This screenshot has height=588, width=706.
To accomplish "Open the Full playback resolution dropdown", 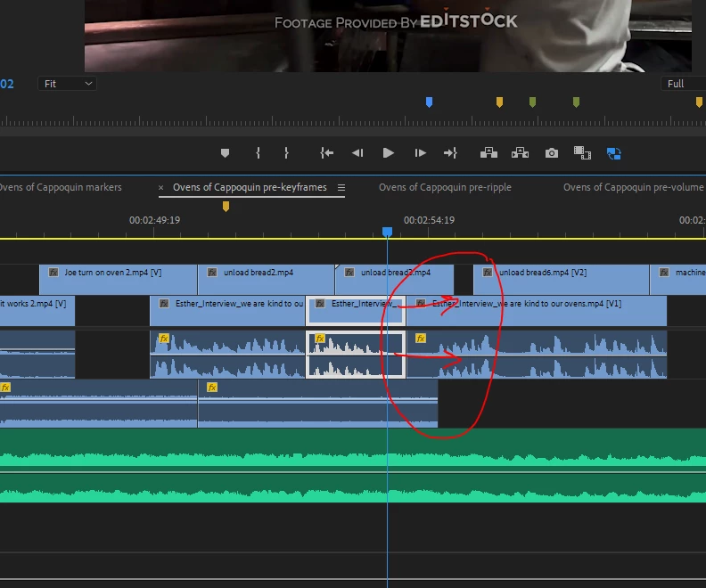I will pos(683,84).
